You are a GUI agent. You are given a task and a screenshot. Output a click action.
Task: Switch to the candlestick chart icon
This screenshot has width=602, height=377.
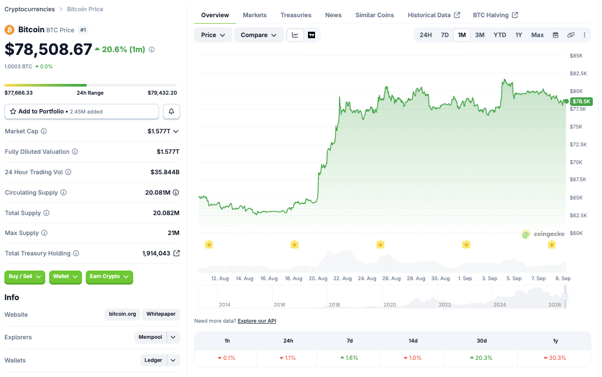pos(311,35)
